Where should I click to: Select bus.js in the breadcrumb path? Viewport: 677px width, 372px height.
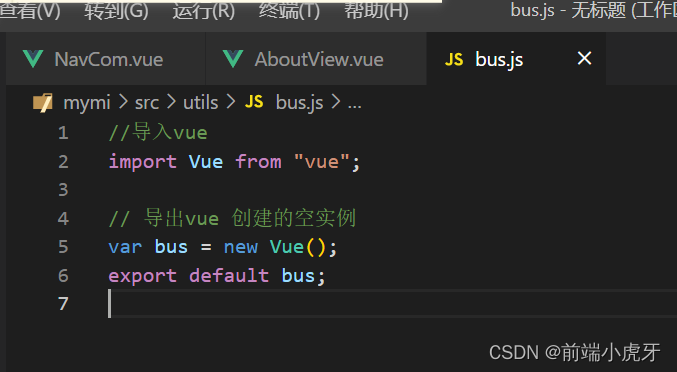(x=299, y=103)
